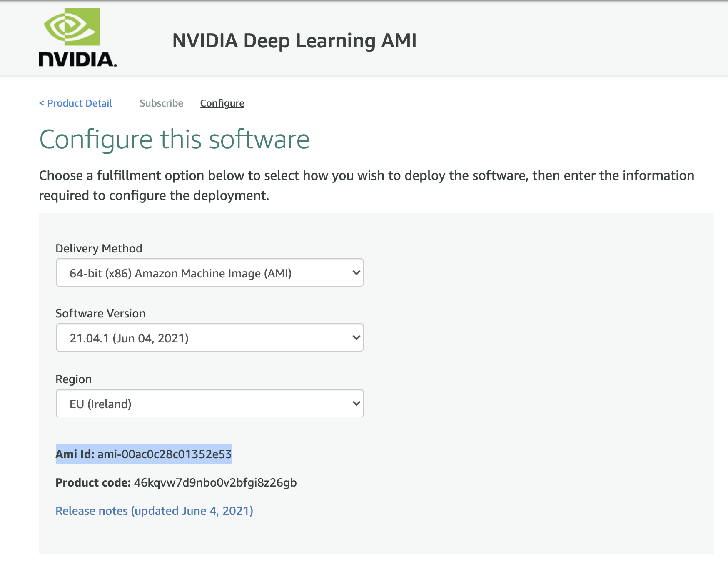Click the Software Version label
This screenshot has width=728, height=579.
click(x=100, y=313)
